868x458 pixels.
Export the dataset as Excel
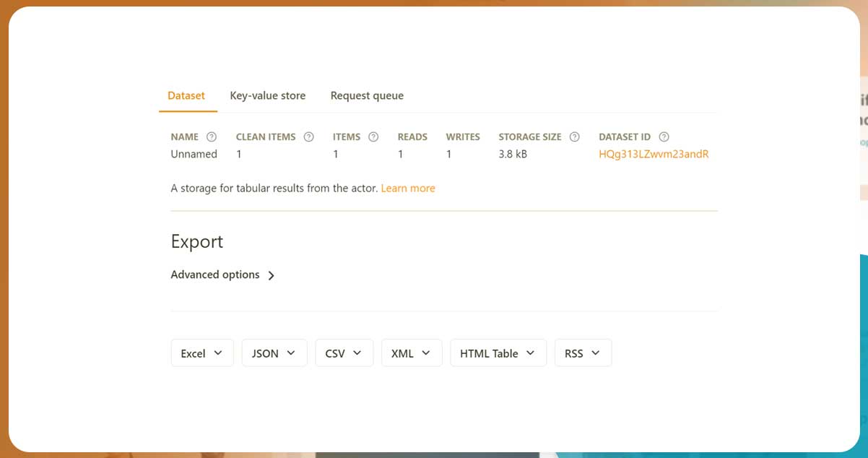193,353
